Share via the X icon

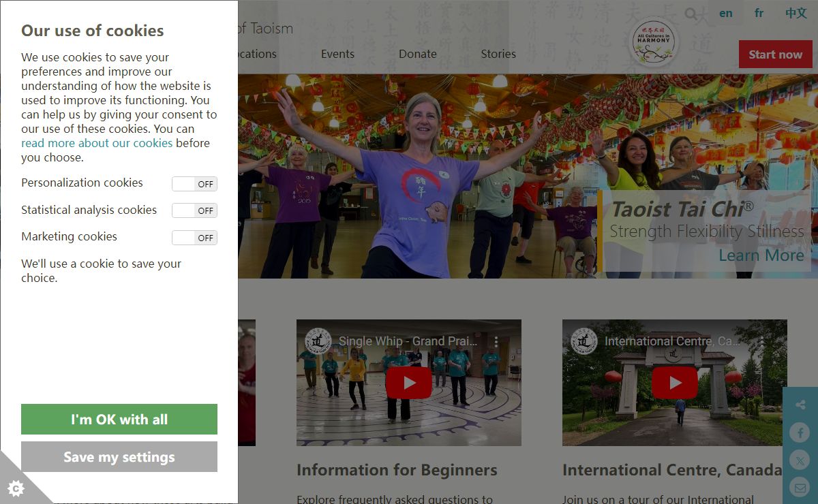(x=800, y=460)
